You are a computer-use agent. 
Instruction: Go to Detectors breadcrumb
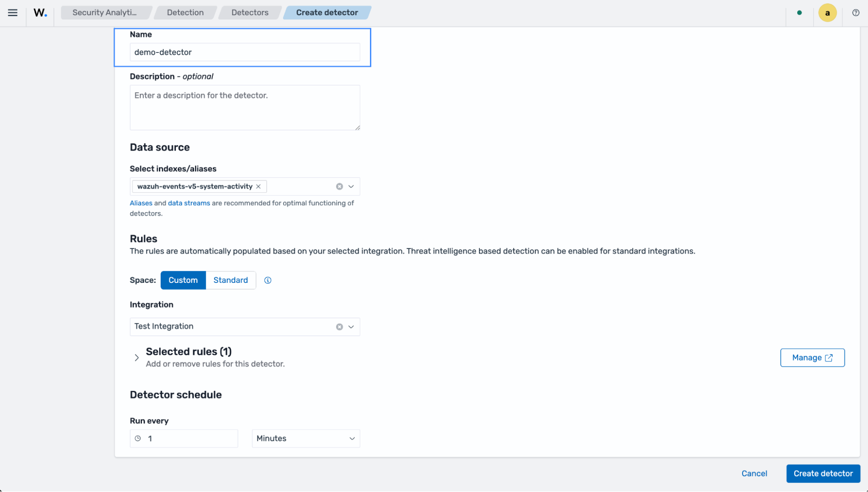click(x=250, y=13)
